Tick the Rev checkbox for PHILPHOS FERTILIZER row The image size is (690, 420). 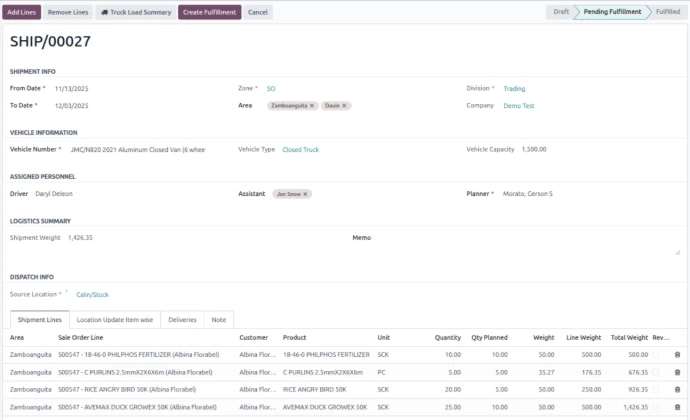[658, 354]
